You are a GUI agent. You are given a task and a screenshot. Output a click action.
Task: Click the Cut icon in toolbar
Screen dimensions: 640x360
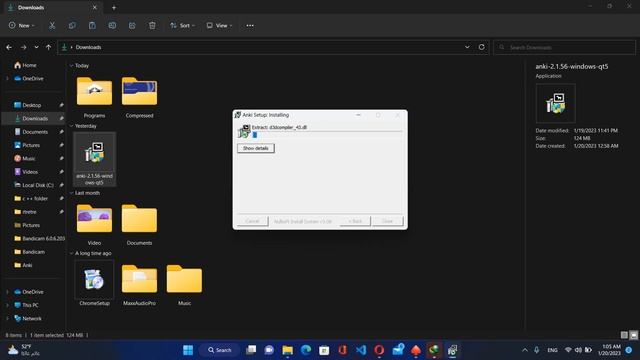(52, 25)
